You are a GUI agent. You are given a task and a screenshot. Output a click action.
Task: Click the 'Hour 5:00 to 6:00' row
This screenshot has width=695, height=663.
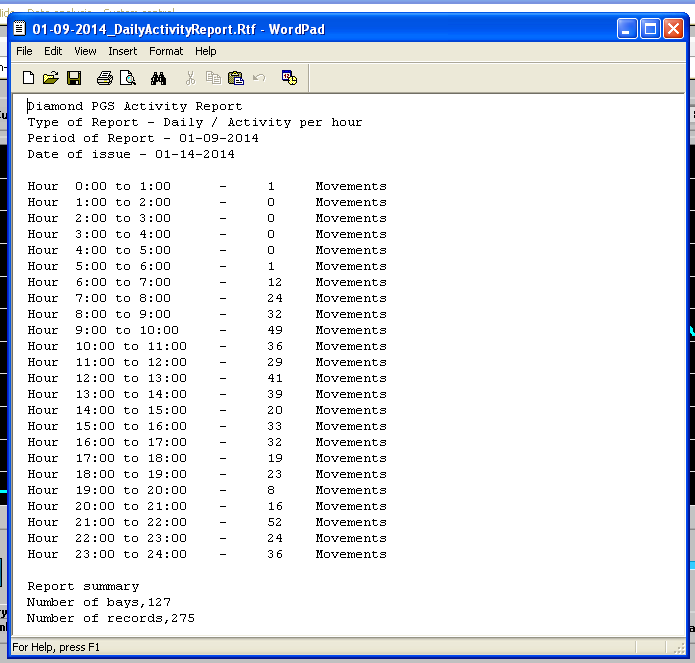click(207, 266)
